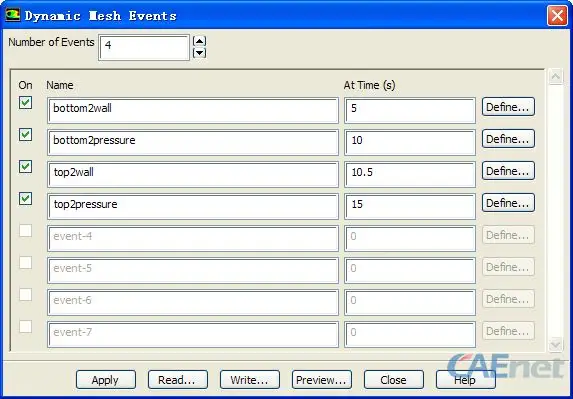Click the Apply button
This screenshot has width=573, height=399.
(x=106, y=380)
